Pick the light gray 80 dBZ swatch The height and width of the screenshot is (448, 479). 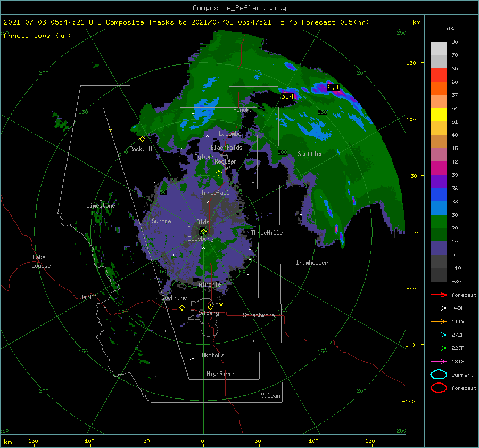[x=439, y=48]
